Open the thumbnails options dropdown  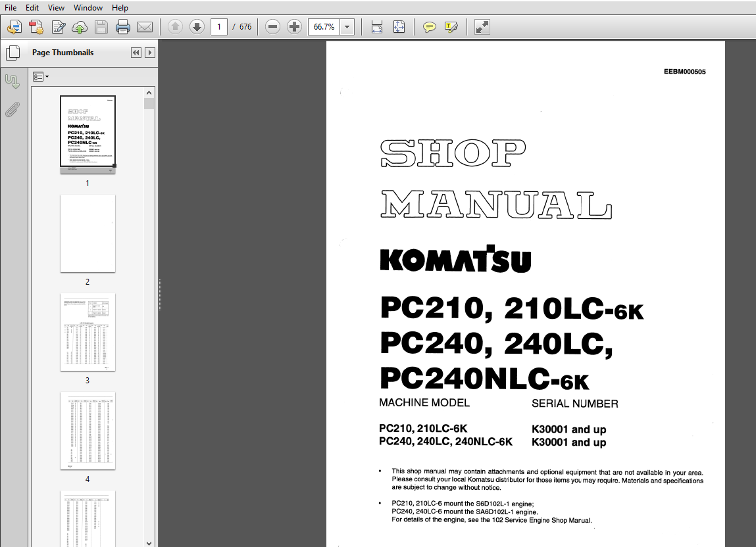(41, 77)
